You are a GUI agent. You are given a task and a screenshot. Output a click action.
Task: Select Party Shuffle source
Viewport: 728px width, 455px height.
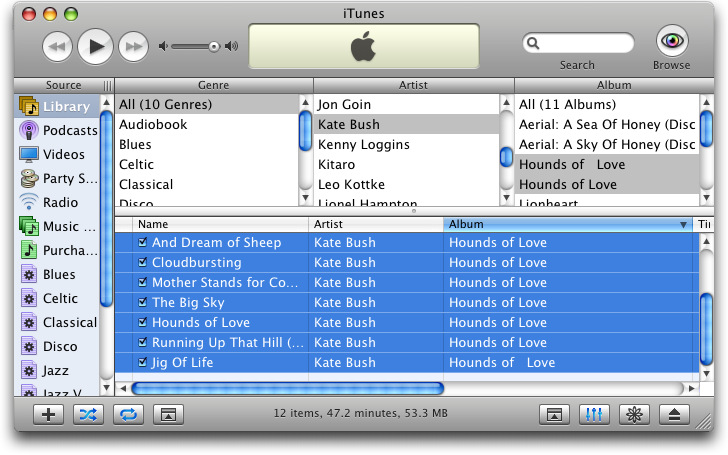tap(57, 179)
